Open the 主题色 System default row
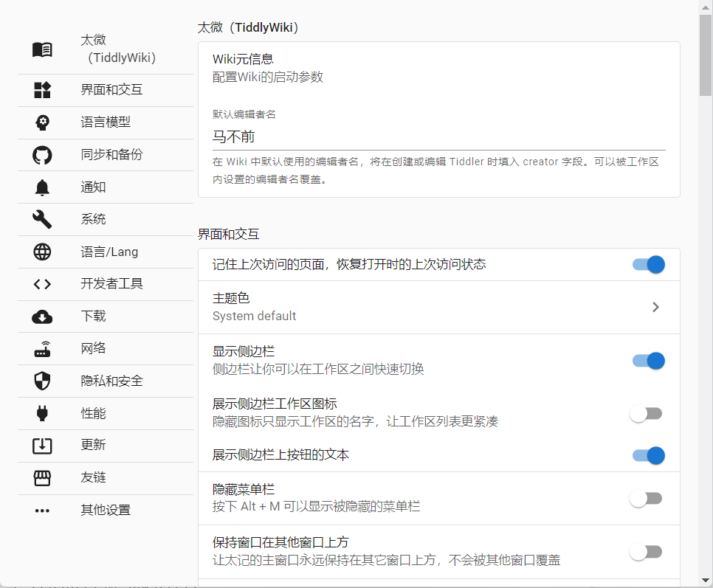 pos(439,307)
